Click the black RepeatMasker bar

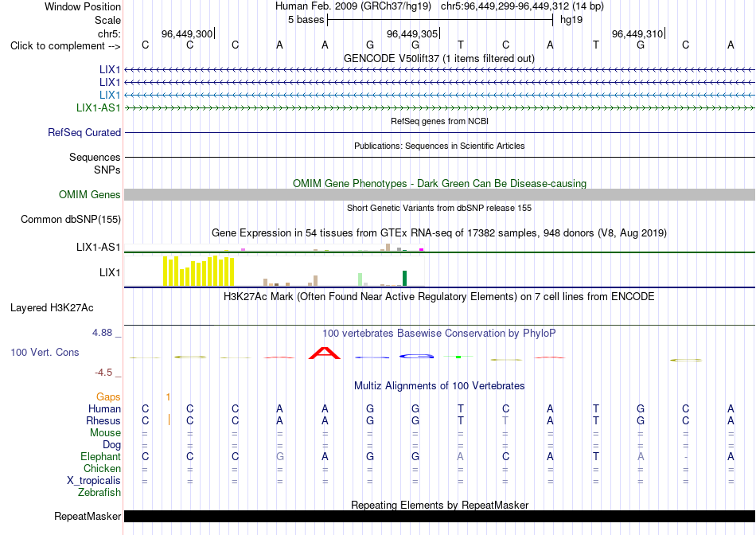point(440,516)
